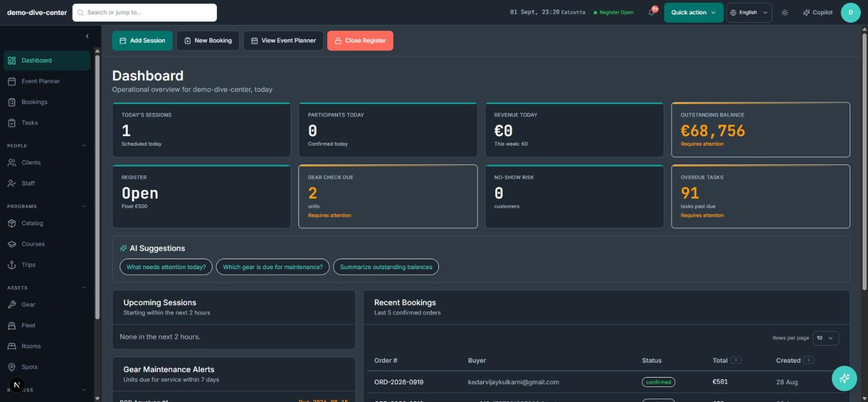Click the AI Suggestions sparkle icon

(x=123, y=248)
